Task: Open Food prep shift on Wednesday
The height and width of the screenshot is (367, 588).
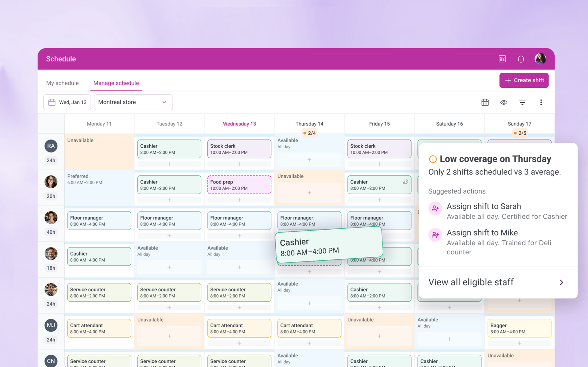Action: [239, 185]
